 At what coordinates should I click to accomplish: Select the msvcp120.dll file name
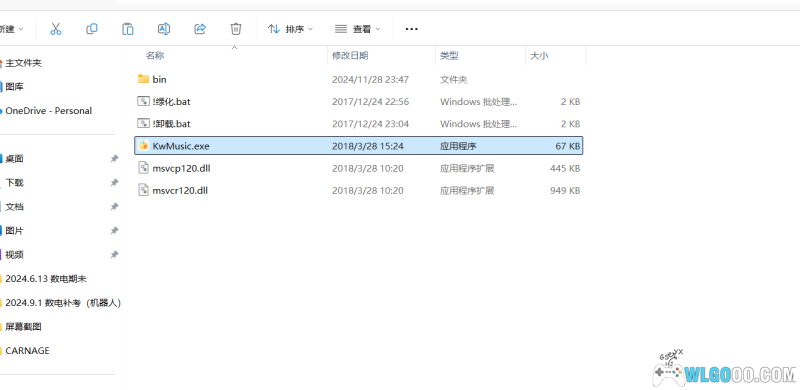(x=181, y=168)
